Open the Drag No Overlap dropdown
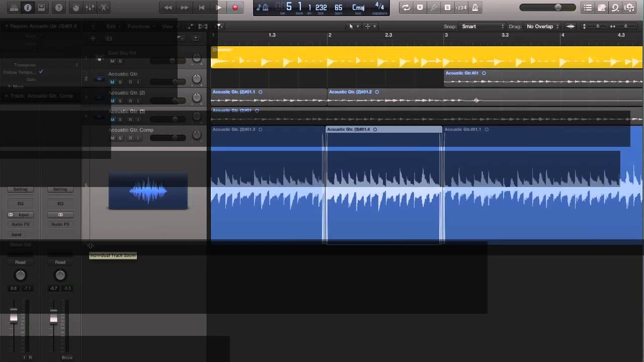Viewport: 644px width, 362px height. (542, 26)
